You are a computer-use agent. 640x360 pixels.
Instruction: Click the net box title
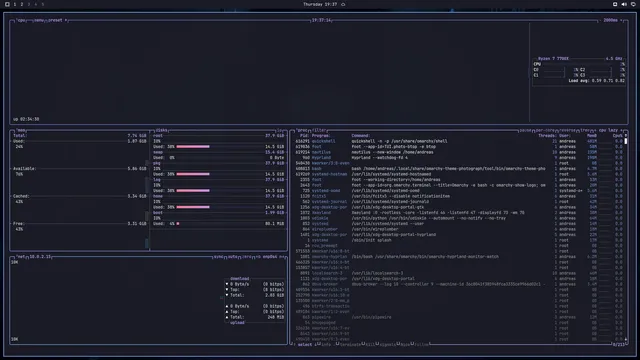coord(20,257)
